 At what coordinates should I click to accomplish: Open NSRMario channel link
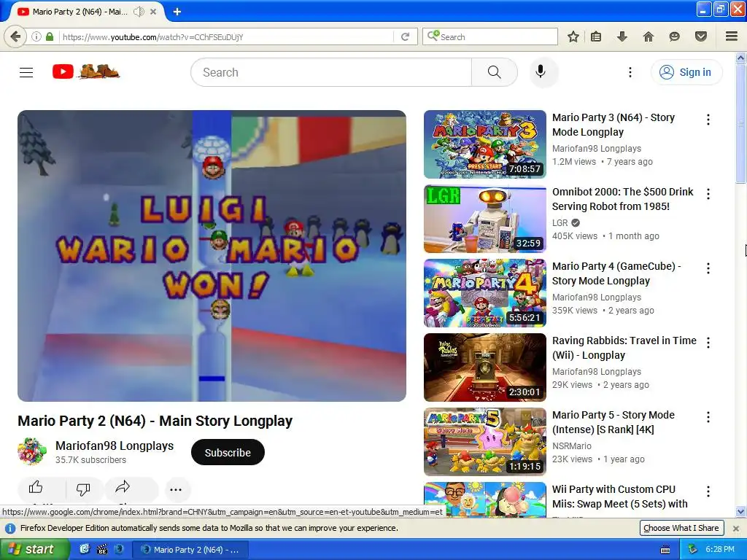point(572,446)
